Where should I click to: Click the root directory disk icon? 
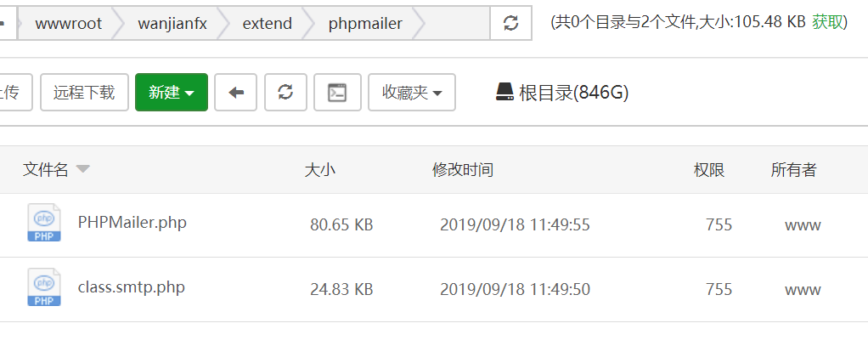click(x=504, y=92)
